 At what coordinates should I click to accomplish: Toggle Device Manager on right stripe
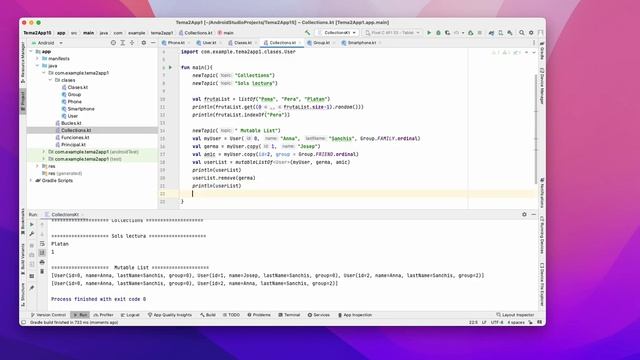[x=542, y=87]
